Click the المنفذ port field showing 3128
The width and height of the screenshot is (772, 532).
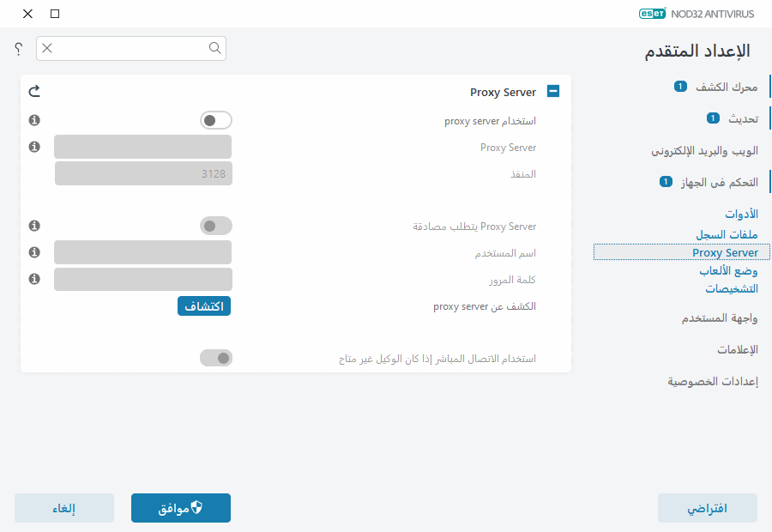(x=142, y=173)
